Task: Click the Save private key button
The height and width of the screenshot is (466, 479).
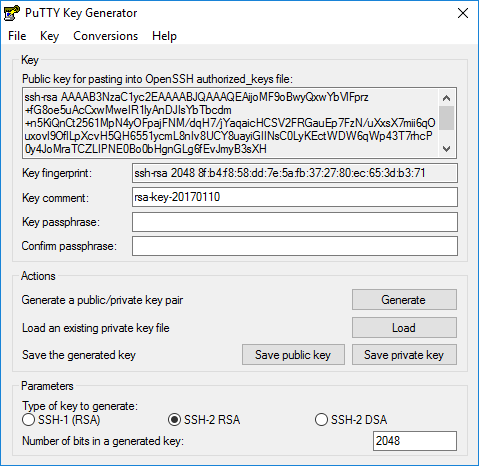Action: point(404,355)
